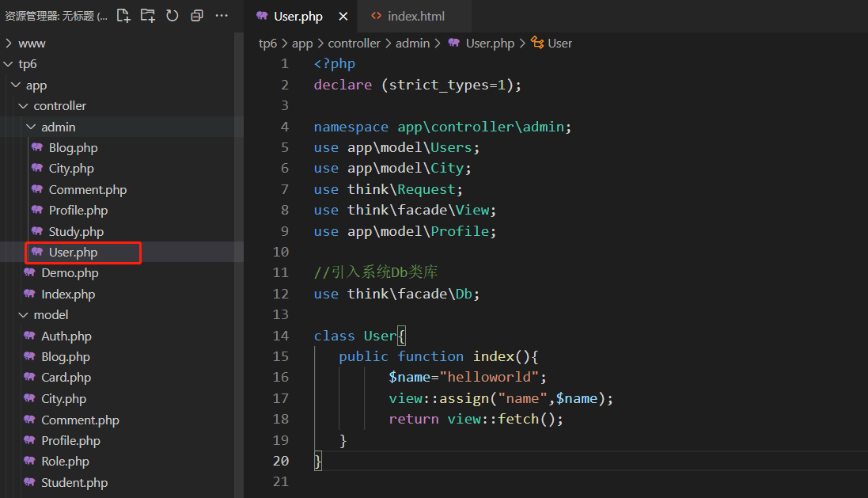Click PHP elephant icon beside Demo.php
The image size is (868, 498).
coord(29,272)
